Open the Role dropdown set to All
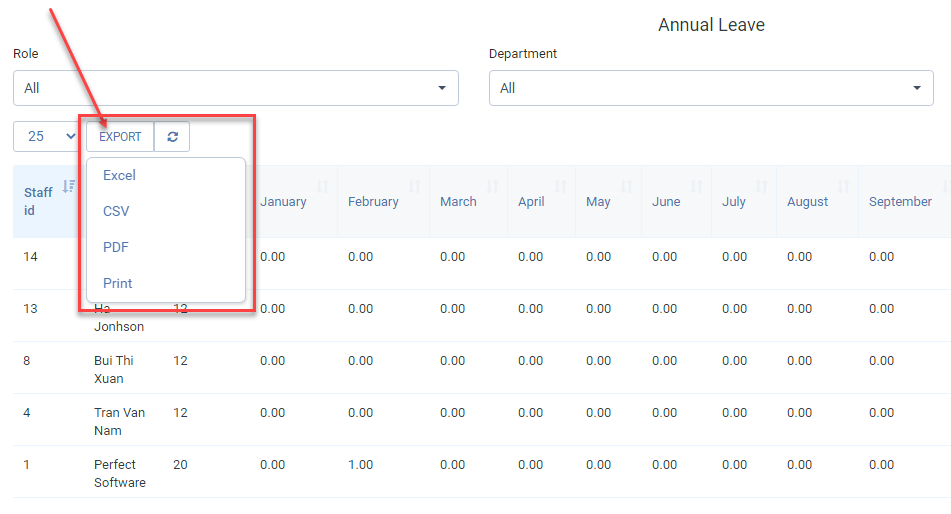 click(x=235, y=88)
